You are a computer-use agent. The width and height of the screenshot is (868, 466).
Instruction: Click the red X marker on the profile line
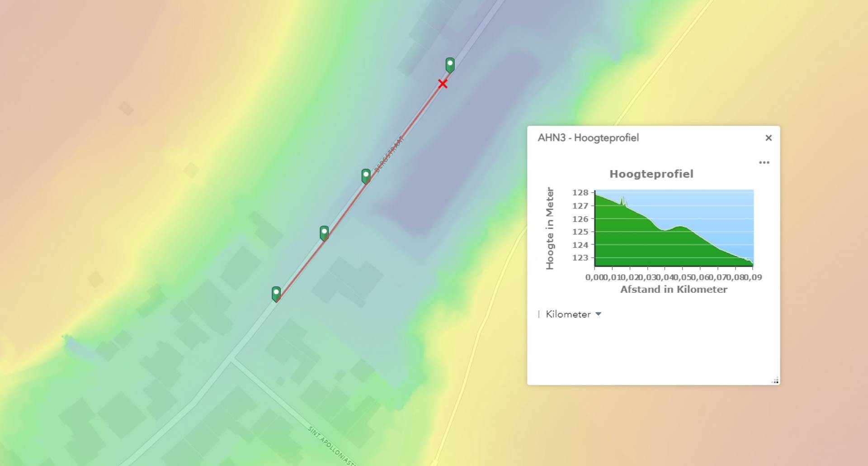(443, 84)
